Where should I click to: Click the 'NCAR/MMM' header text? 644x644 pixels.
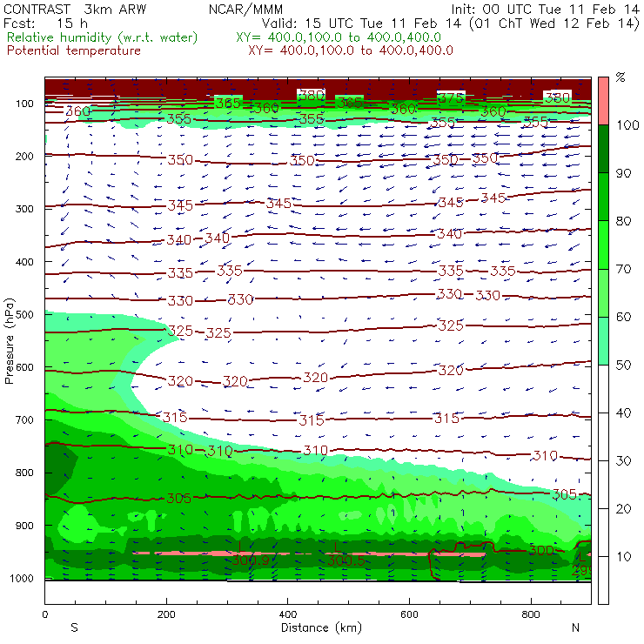point(245,10)
